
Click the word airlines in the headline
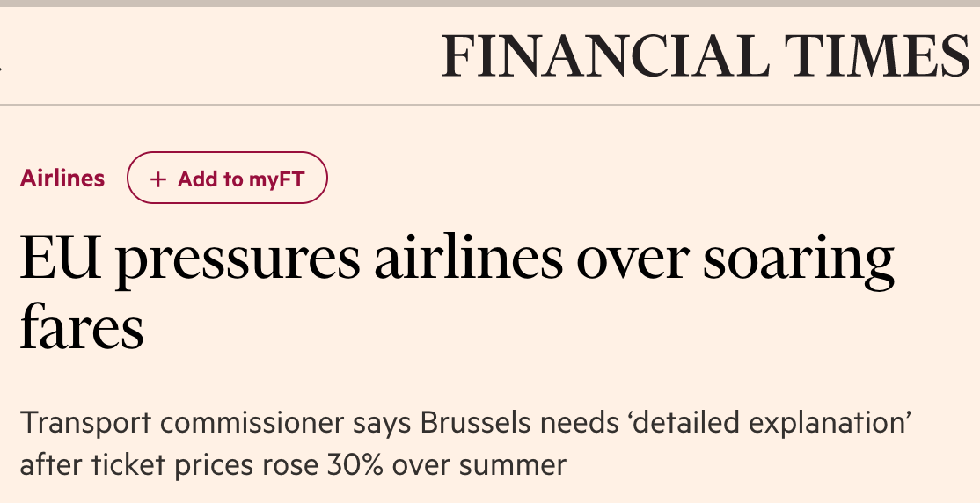pyautogui.click(x=468, y=257)
